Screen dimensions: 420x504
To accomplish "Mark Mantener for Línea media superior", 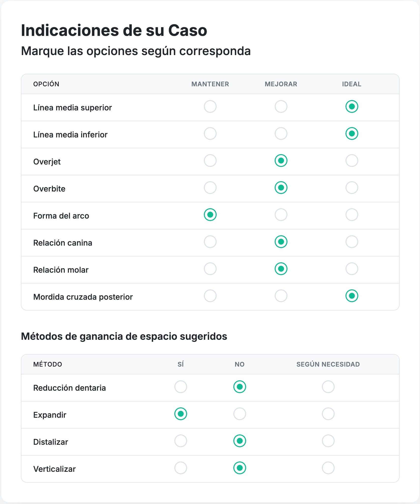I will tap(210, 107).
